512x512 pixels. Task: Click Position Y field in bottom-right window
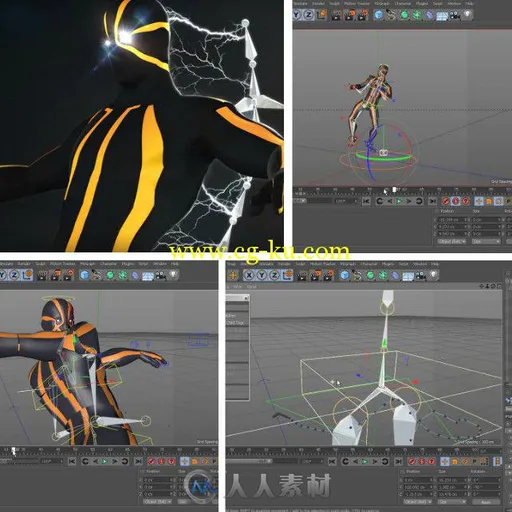418,487
